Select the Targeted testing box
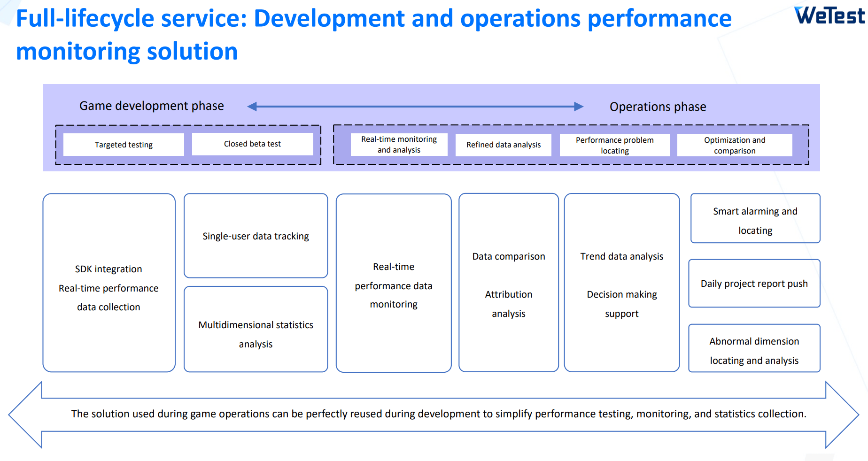Image resolution: width=868 pixels, height=461 pixels. [x=124, y=145]
